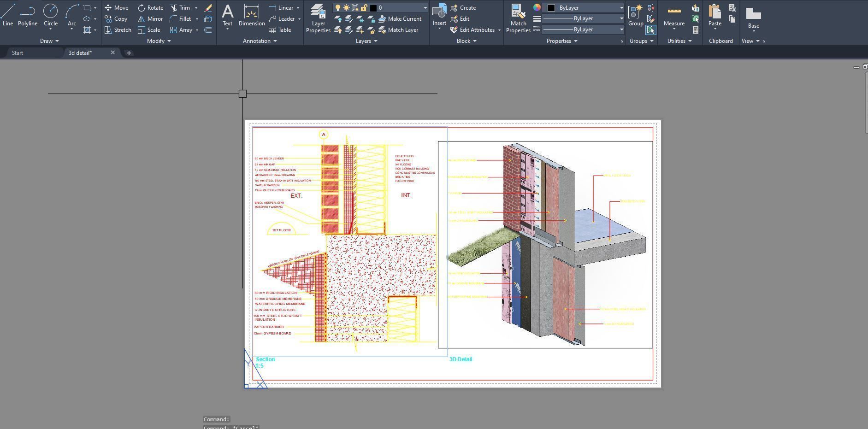Open lineweight ByLayer dropdown

[x=621, y=18]
